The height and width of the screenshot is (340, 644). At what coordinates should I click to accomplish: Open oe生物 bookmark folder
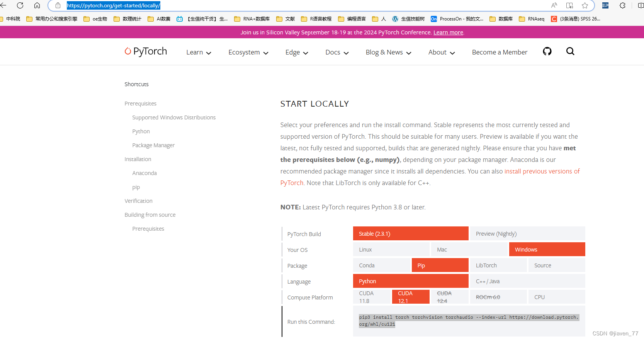[95, 19]
